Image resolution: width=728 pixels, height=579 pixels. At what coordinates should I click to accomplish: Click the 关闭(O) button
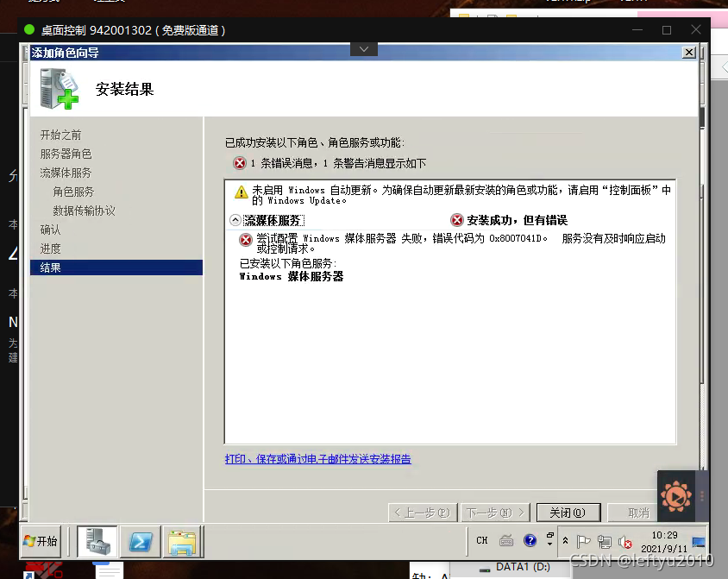pyautogui.click(x=568, y=513)
